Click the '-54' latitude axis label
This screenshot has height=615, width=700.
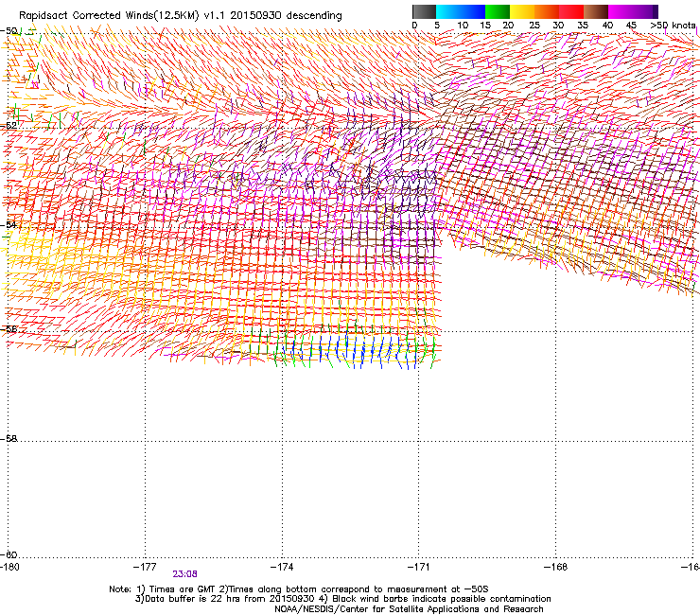tap(9, 224)
